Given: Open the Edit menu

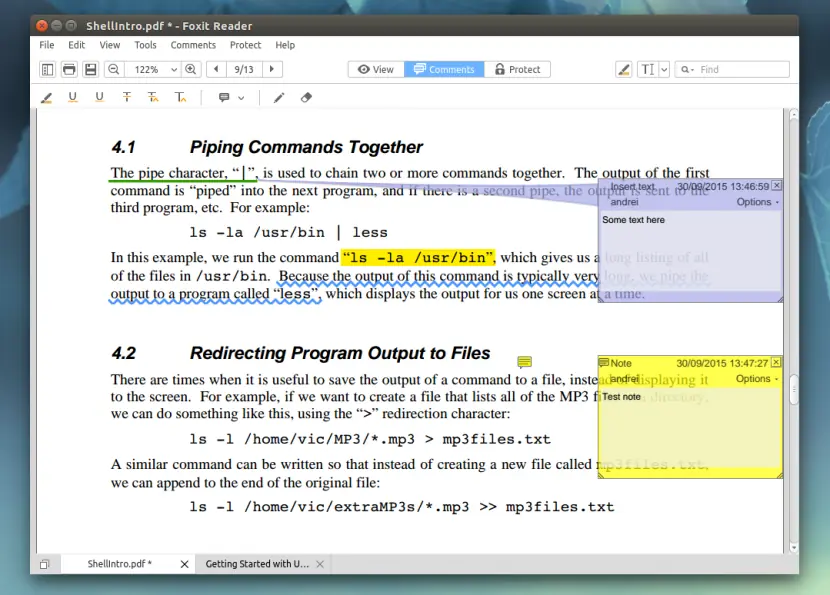Looking at the screenshot, I should (x=76, y=45).
